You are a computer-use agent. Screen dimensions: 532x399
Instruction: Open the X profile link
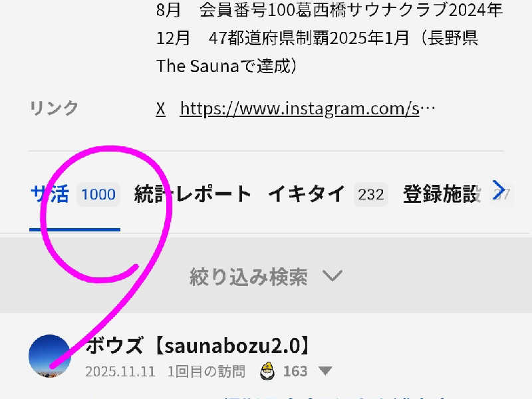click(160, 109)
